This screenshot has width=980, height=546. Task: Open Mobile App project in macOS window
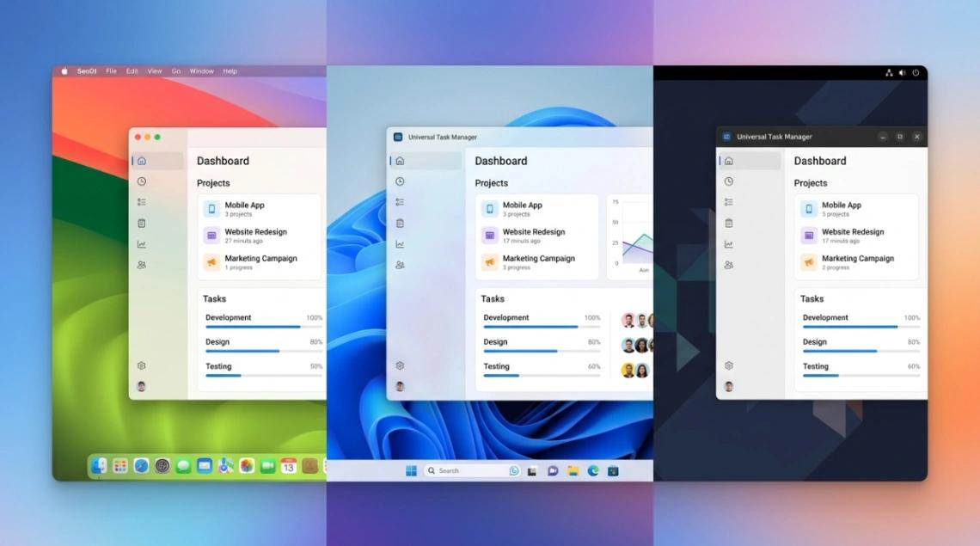tap(260, 209)
